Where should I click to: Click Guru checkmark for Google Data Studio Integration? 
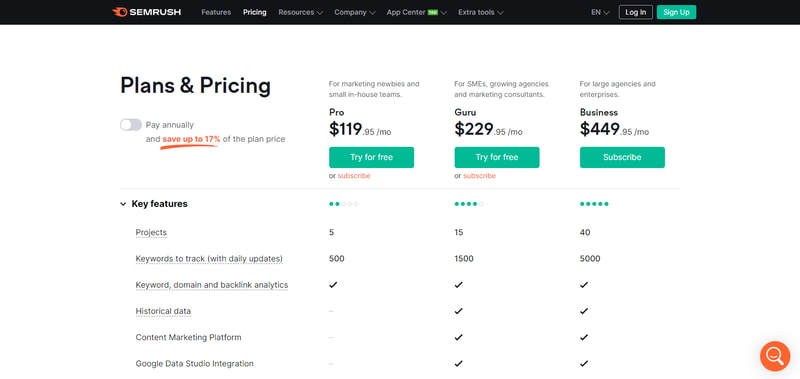458,364
